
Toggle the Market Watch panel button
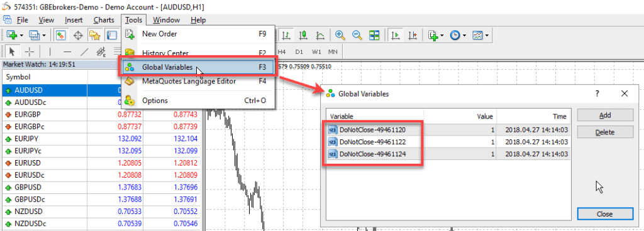pyautogui.click(x=61, y=35)
